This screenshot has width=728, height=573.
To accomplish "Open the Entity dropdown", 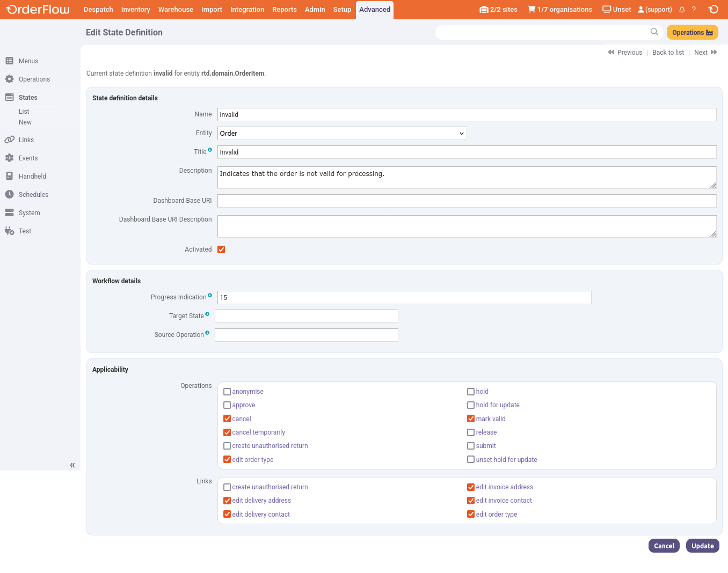I will (342, 134).
